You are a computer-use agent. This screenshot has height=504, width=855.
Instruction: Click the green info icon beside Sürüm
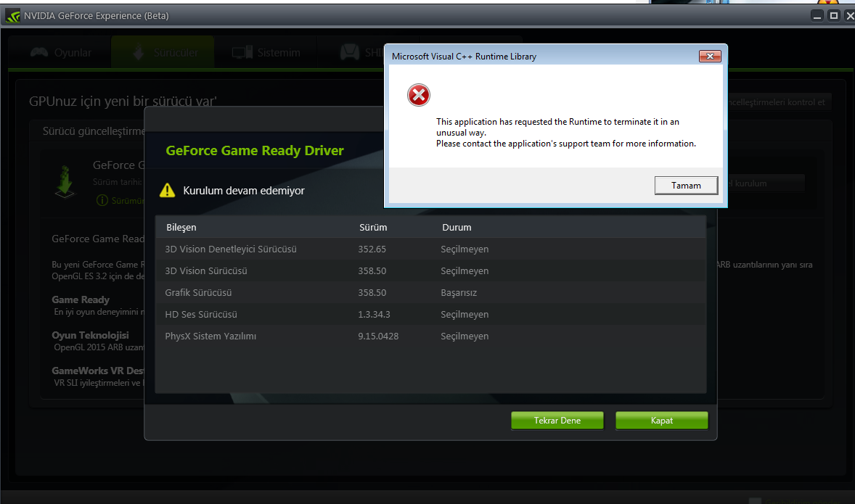click(x=102, y=200)
